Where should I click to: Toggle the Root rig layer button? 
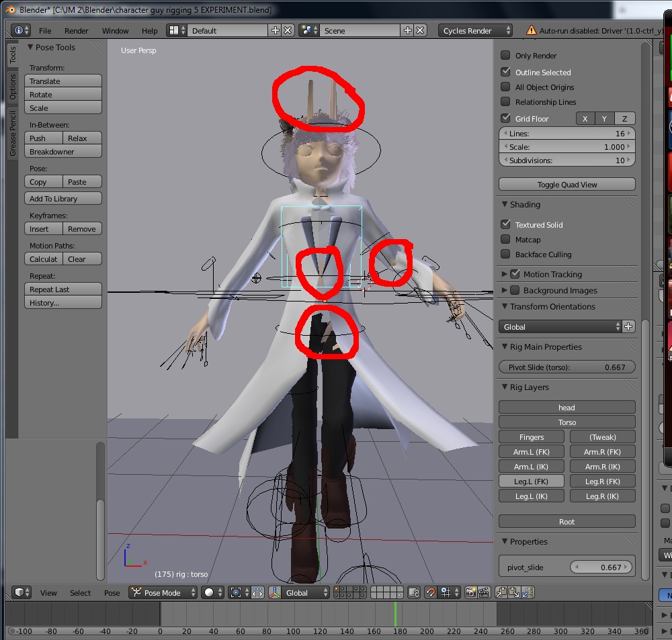[x=567, y=521]
